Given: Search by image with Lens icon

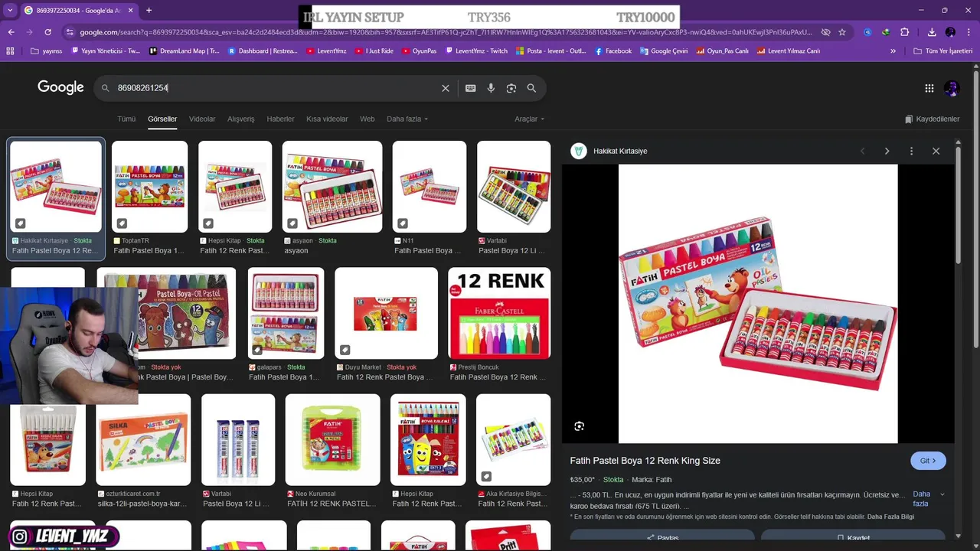Looking at the screenshot, I should 511,88.
